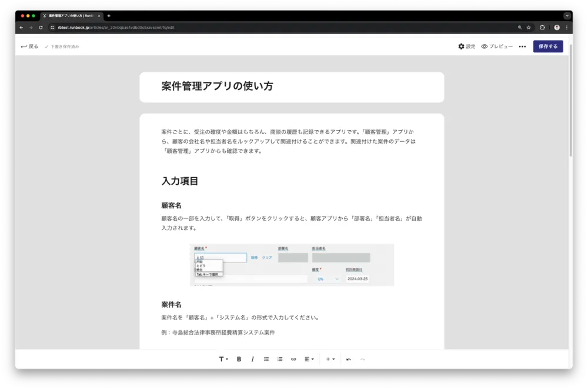Toggle bold formatting in the editor toolbar
The width and height of the screenshot is (588, 389).
pos(239,359)
